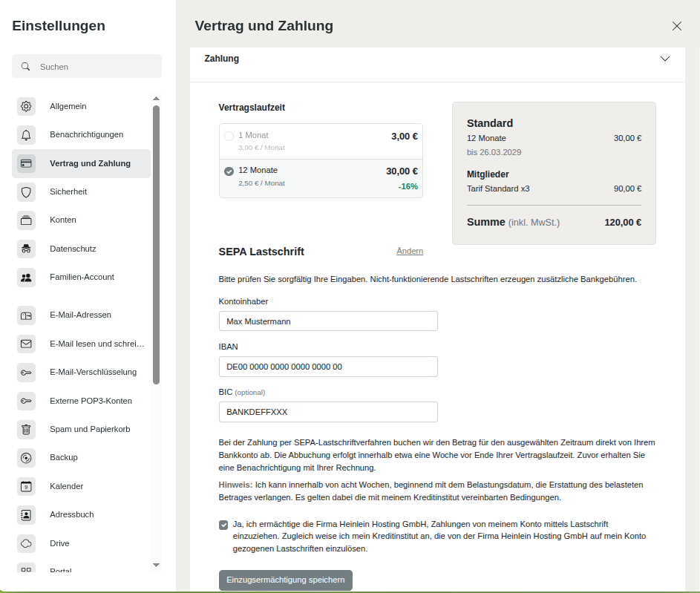
Task: Open the Kalender icon in sidebar
Action: tap(26, 486)
